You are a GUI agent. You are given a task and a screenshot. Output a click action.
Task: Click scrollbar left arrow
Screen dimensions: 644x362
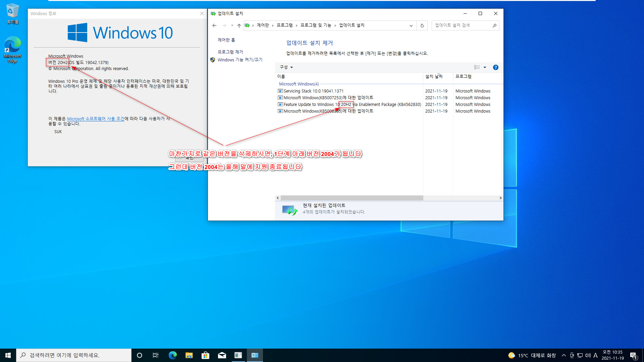click(x=278, y=198)
